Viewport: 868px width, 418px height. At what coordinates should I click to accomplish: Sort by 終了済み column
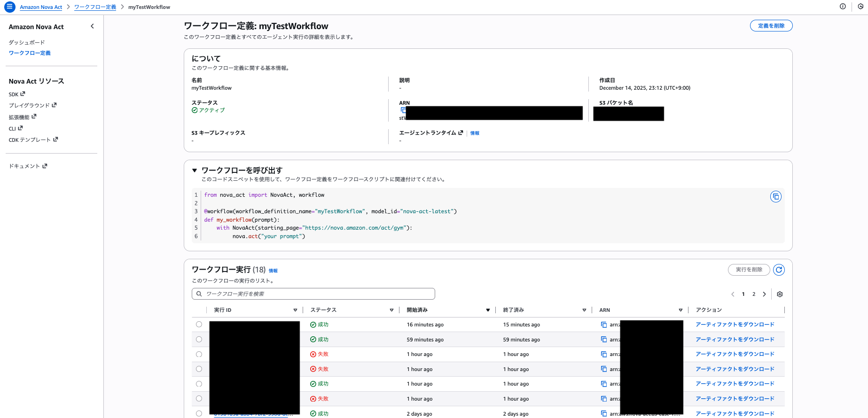point(584,310)
